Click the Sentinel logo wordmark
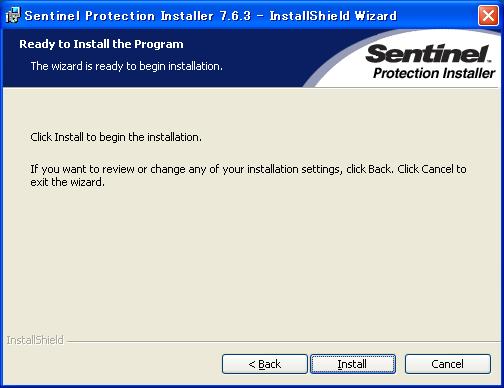This screenshot has height=388, width=504. [428, 54]
